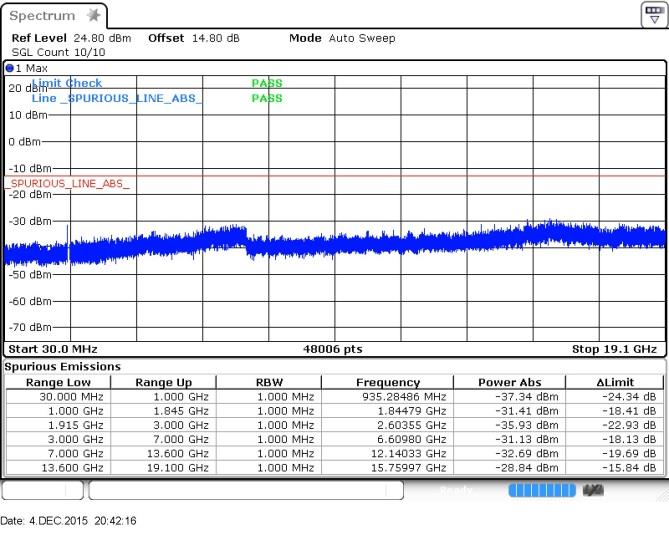The width and height of the screenshot is (669, 540).
Task: Click the blue trace 1 Max indicator
Action: (9, 68)
